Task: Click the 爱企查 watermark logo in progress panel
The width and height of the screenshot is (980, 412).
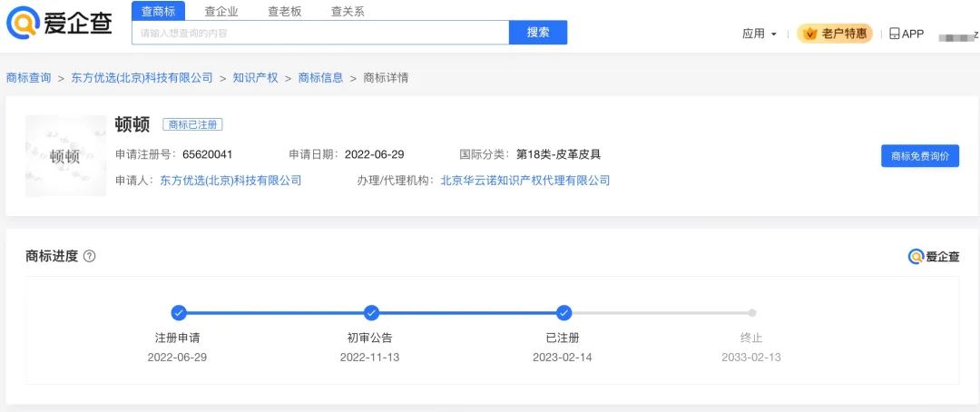Action: 933,257
